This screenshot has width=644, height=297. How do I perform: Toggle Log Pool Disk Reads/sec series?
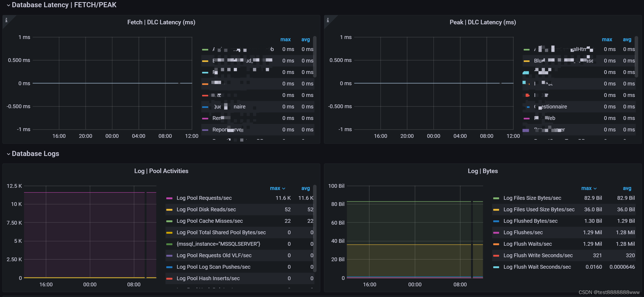[x=206, y=209]
